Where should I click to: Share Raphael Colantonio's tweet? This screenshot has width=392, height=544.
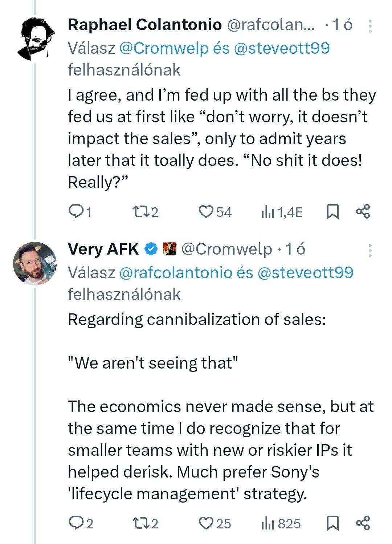click(x=363, y=212)
